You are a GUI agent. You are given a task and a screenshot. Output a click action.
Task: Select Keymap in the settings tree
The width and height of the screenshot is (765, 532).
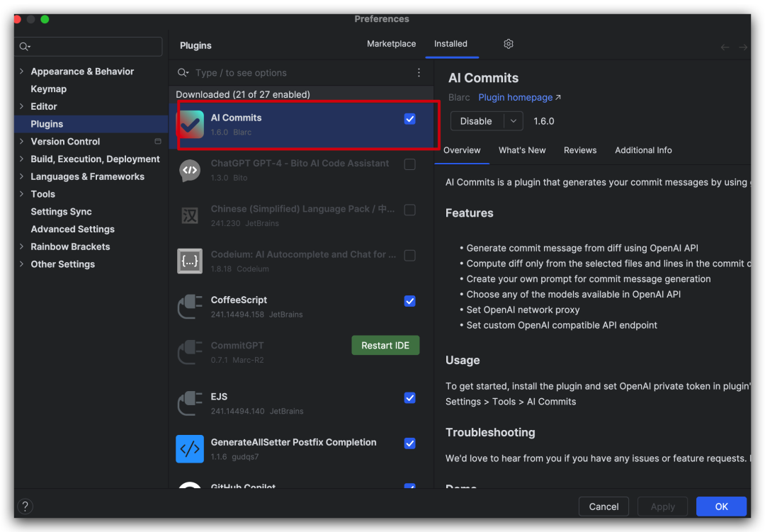[48, 89]
